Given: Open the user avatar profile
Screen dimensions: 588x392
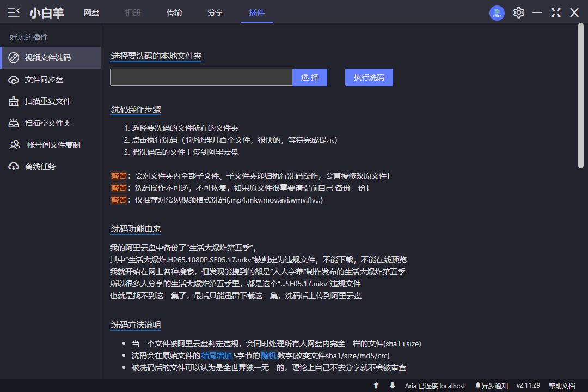Looking at the screenshot, I should [497, 13].
